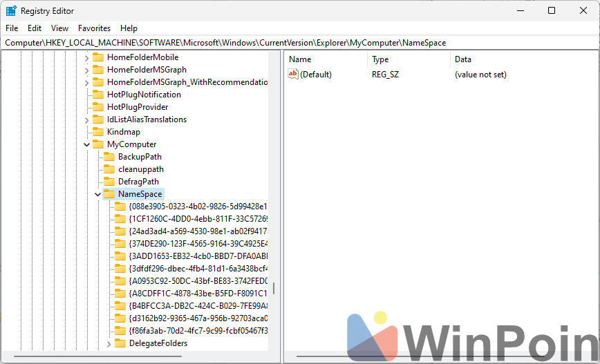
Task: Click the HomeFolderMSGraph folder icon
Action: click(x=98, y=70)
